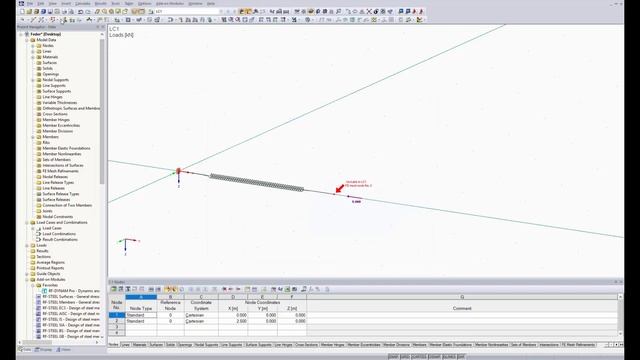This screenshot has width=640, height=360.
Task: Click the RF-STEEL Surfaces module icon
Action: pyautogui.click(x=39, y=297)
